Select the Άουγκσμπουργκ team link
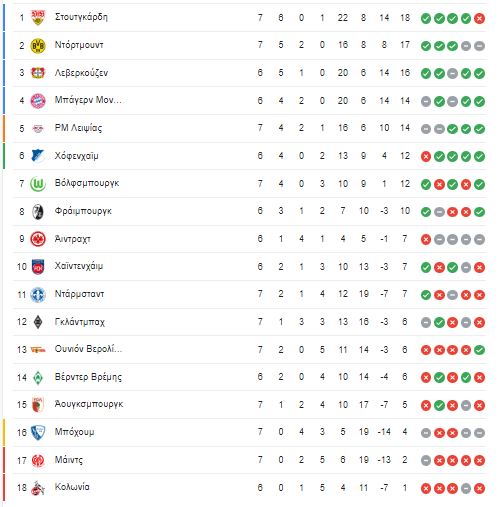 click(x=89, y=404)
